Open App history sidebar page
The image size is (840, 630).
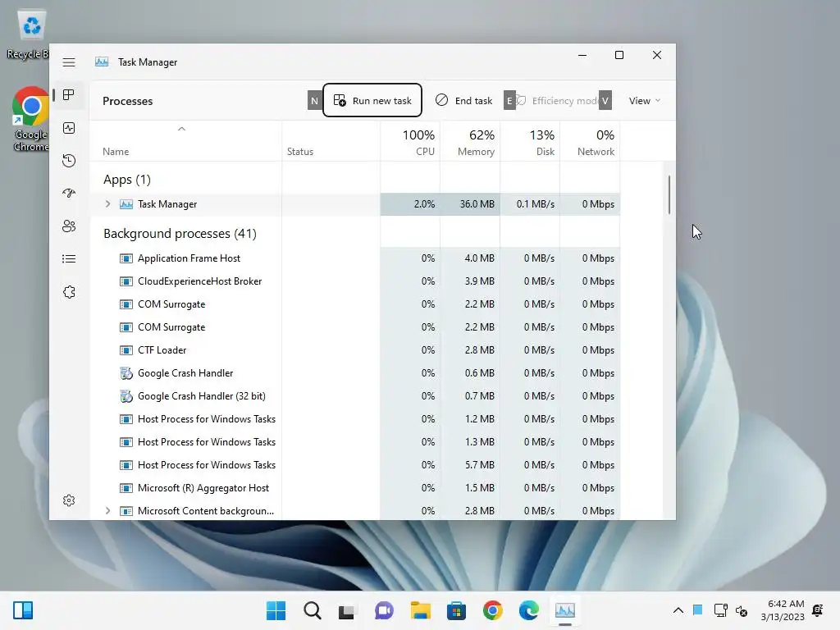[x=69, y=161]
